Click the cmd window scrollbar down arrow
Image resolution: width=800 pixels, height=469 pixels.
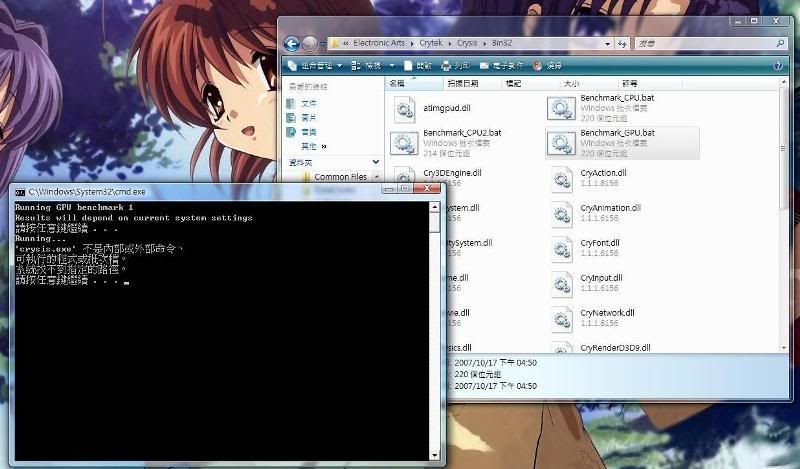[x=434, y=455]
